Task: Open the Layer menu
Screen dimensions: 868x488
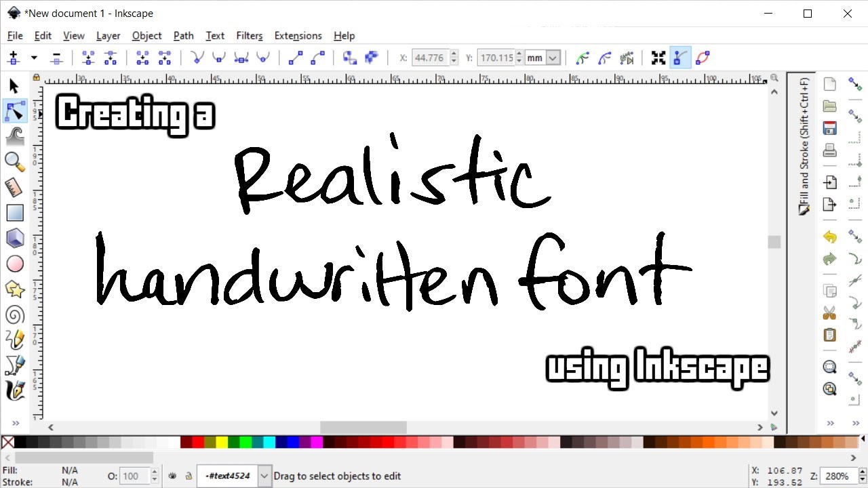Action: [x=108, y=35]
